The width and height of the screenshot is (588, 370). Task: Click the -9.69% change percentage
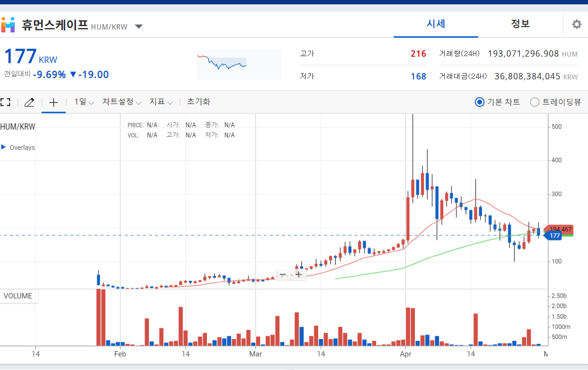49,74
